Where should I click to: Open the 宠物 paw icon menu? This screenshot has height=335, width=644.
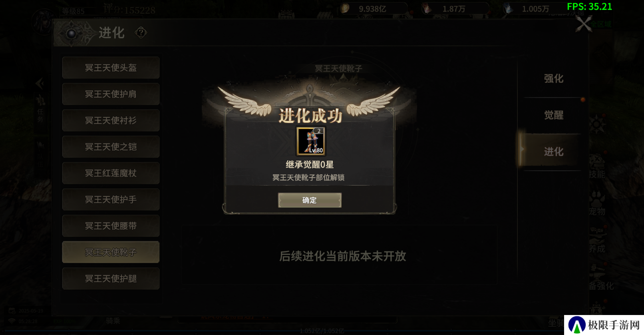[597, 203]
